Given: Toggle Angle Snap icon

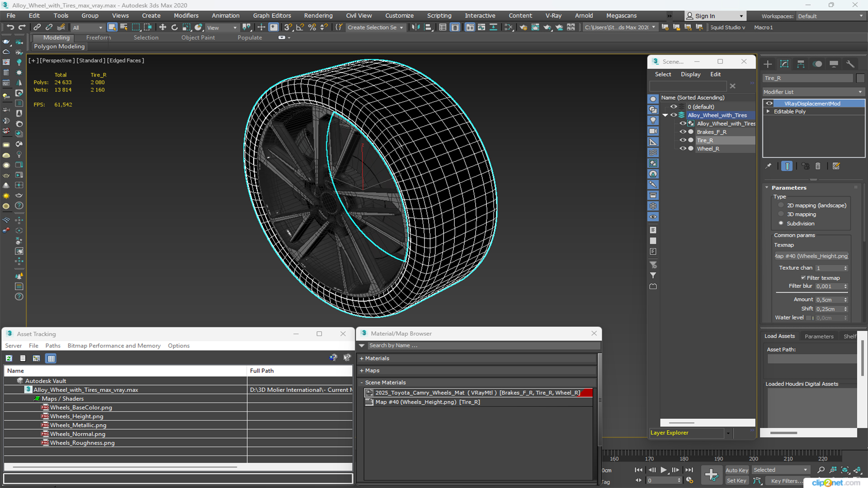Looking at the screenshot, I should [300, 28].
